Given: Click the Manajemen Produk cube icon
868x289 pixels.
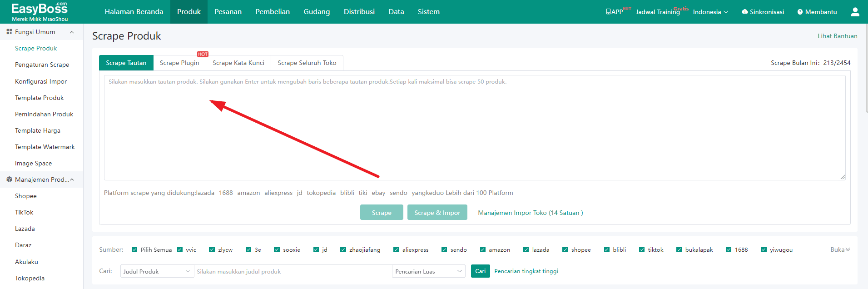Looking at the screenshot, I should pyautogui.click(x=9, y=179).
